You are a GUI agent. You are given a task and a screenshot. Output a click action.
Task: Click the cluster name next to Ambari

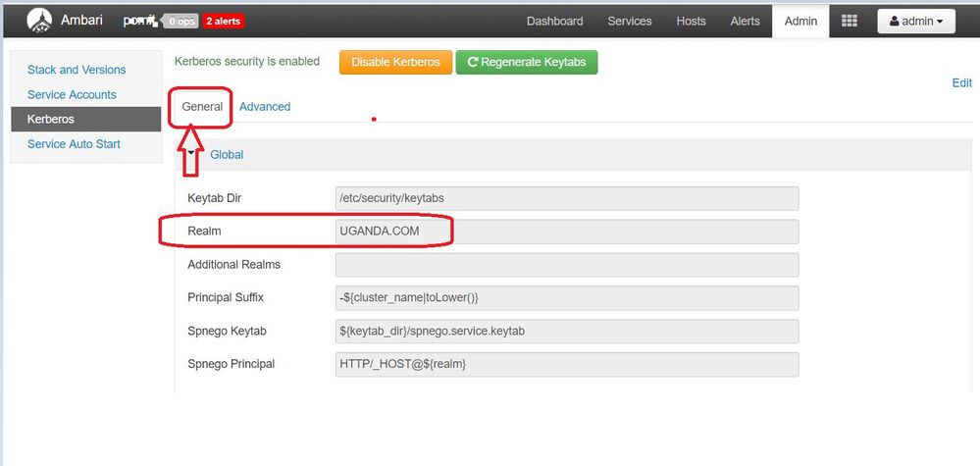tap(142, 22)
